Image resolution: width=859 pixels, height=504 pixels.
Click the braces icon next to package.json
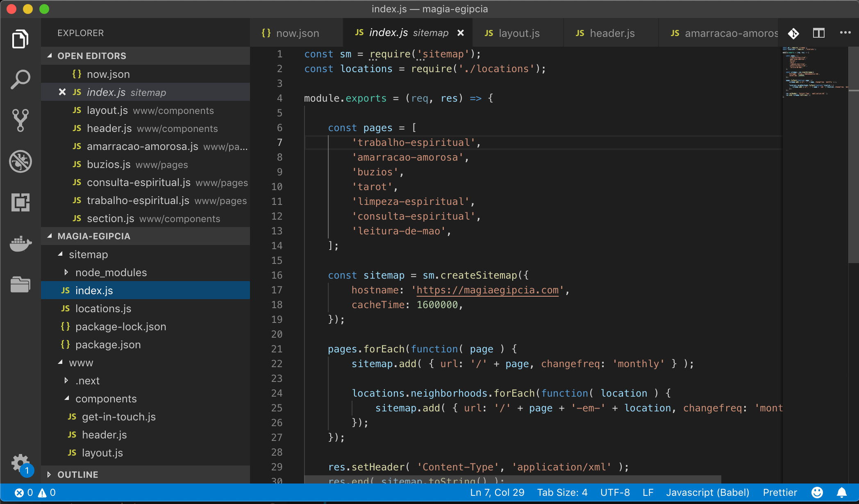point(65,345)
